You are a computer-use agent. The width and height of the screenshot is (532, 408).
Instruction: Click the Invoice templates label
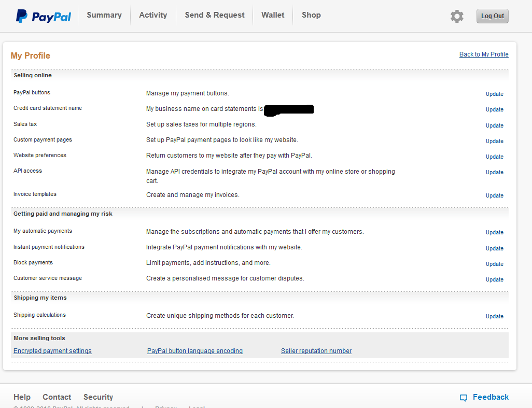tap(35, 194)
